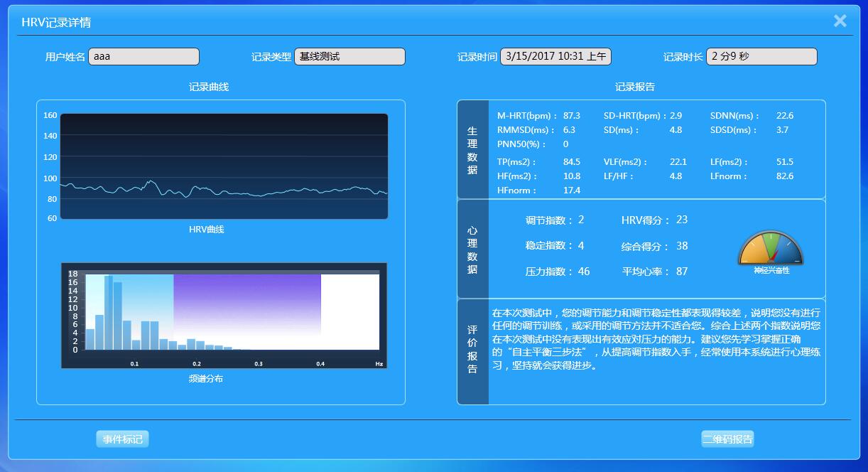Screen dimensions: 868x472
Task: Click the 综合得分 value 38
Action: click(682, 246)
